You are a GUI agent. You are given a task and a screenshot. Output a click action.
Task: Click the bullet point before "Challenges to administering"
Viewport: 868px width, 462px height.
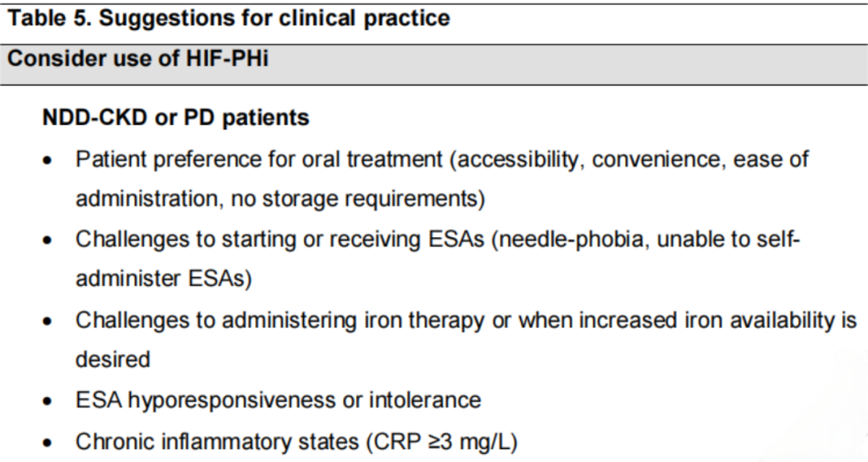pos(48,321)
